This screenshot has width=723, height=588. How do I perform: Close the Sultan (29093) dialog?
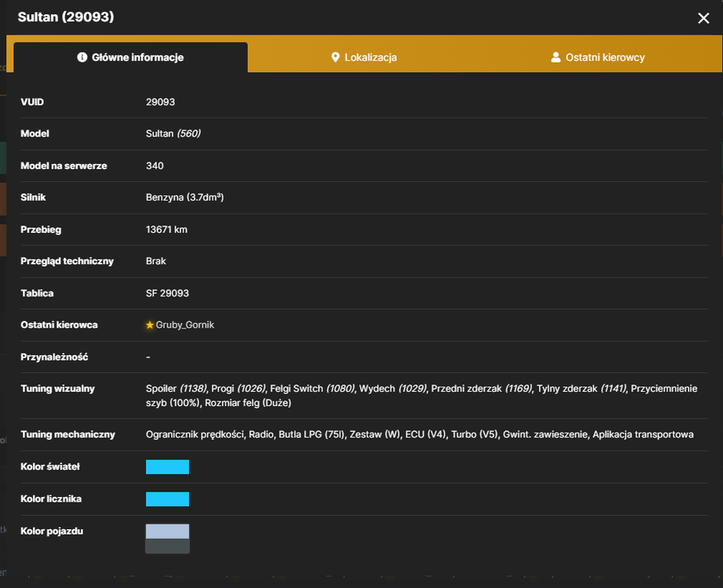[x=703, y=18]
